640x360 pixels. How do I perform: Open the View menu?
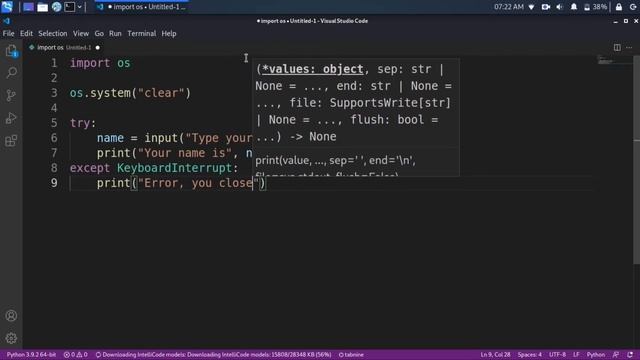pyautogui.click(x=81, y=33)
